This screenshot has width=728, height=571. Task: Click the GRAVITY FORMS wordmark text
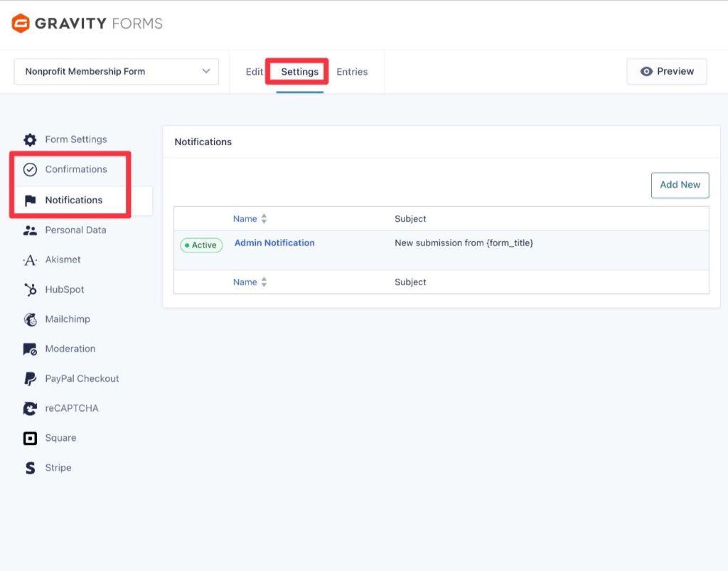pyautogui.click(x=98, y=23)
